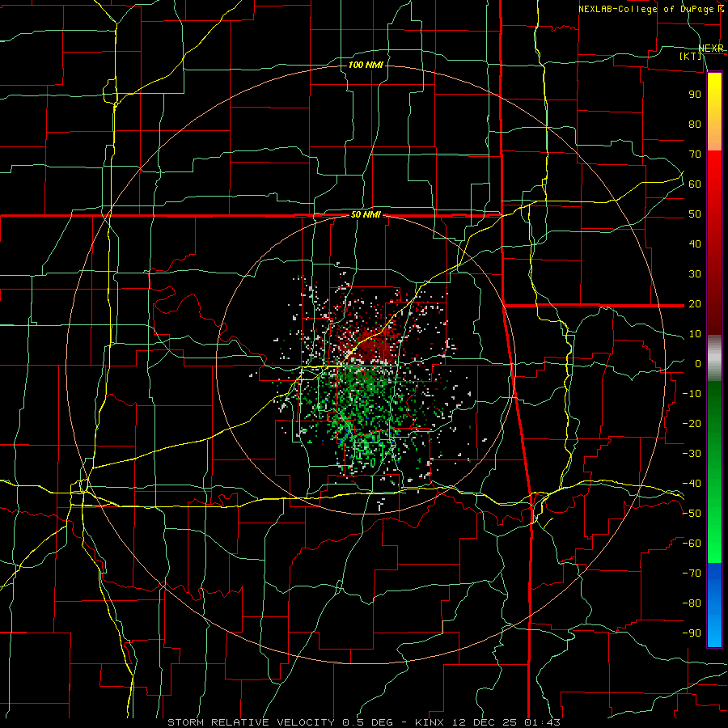Click the 100 NMI range ring label
The width and height of the screenshot is (728, 728).
[366, 65]
